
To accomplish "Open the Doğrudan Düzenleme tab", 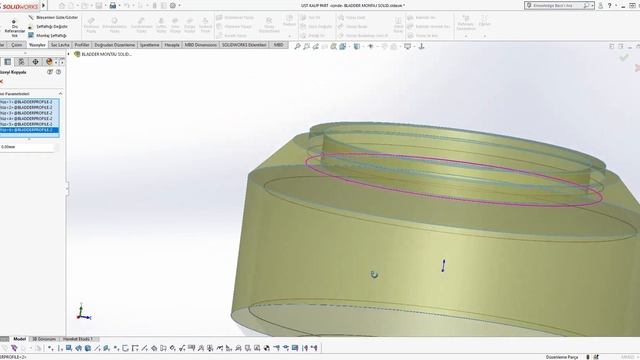I will pyautogui.click(x=115, y=45).
